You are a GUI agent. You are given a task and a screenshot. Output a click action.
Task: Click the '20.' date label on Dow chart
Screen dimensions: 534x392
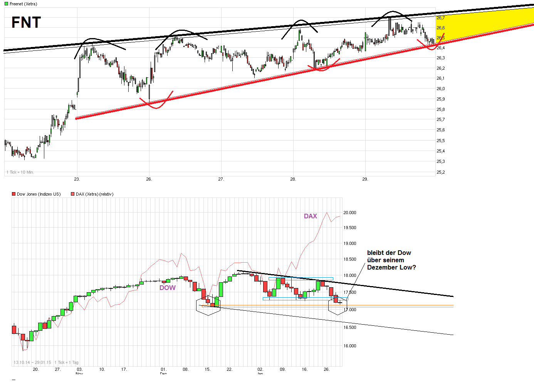click(x=36, y=369)
